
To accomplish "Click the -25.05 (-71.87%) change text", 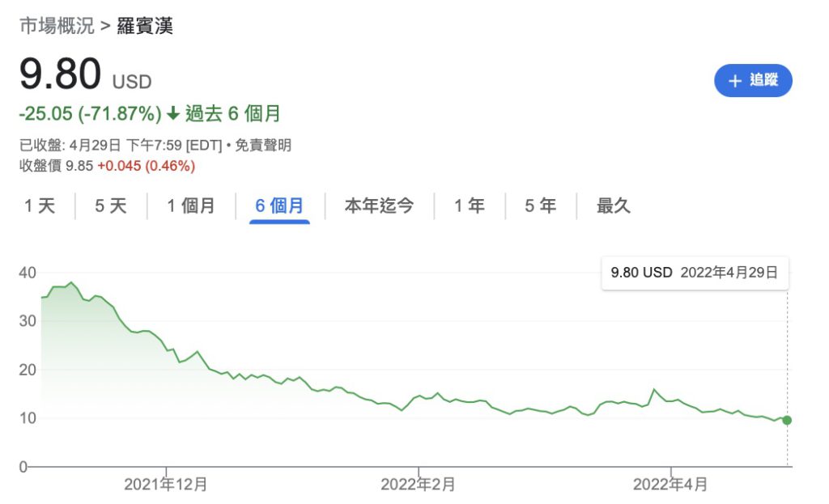I will (x=90, y=114).
